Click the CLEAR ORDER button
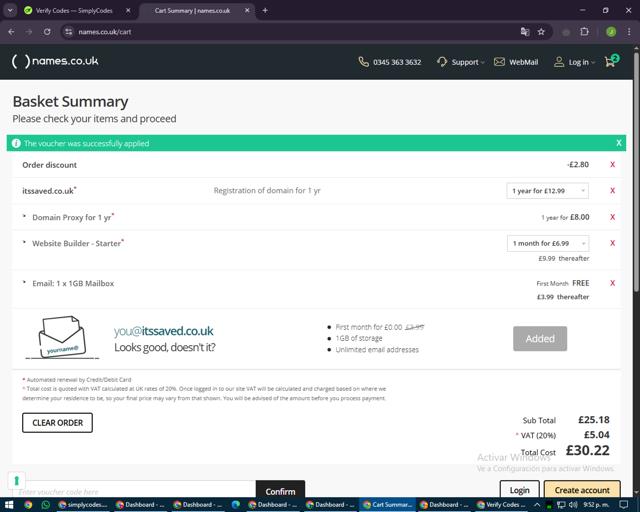This screenshot has width=640, height=512. 58,423
